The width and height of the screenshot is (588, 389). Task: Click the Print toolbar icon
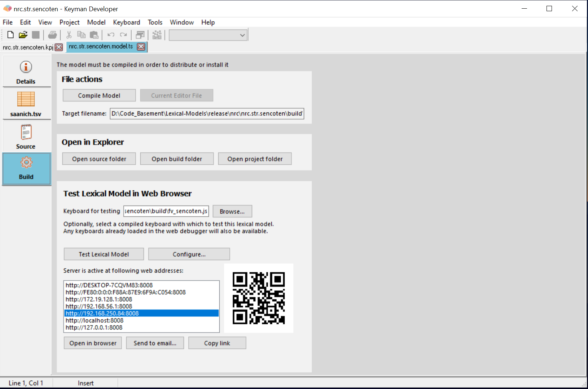click(x=53, y=35)
